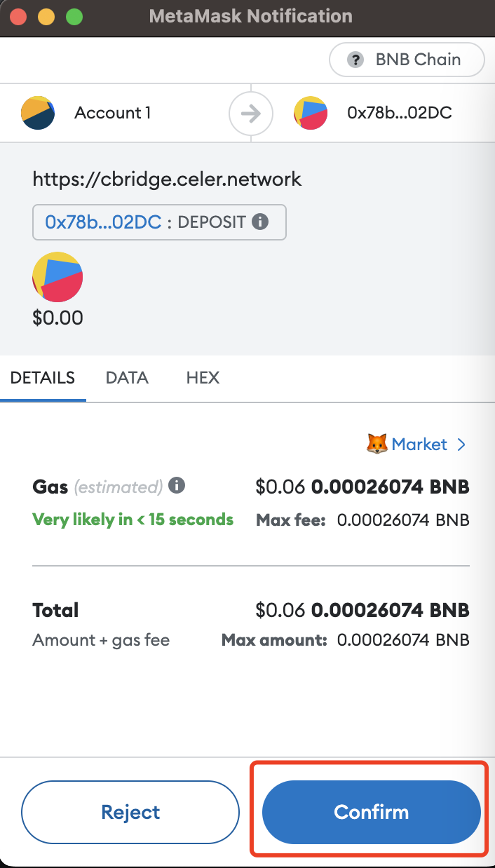The height and width of the screenshot is (868, 495).
Task: Confirm the transaction
Action: tap(371, 812)
